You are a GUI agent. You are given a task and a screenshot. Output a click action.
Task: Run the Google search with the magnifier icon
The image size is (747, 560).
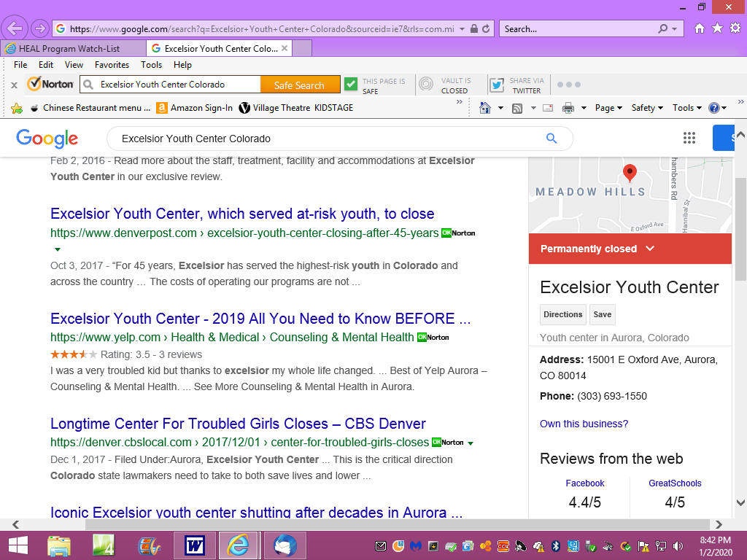(551, 139)
